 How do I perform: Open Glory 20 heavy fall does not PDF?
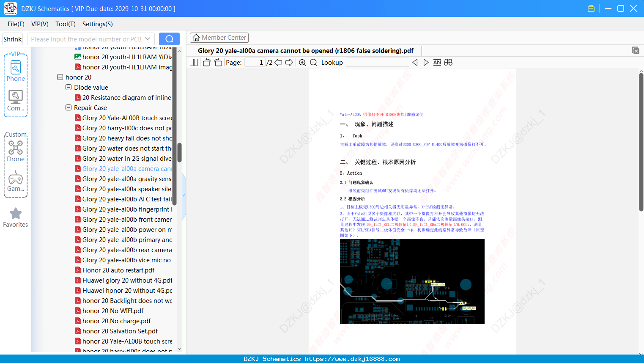123,138
